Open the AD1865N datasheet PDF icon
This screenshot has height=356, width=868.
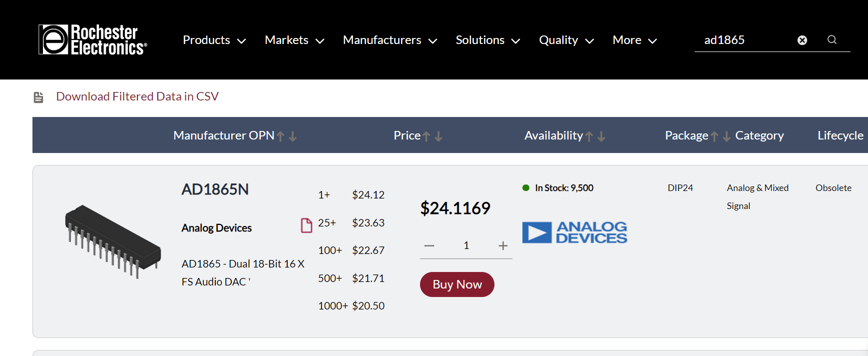click(306, 225)
